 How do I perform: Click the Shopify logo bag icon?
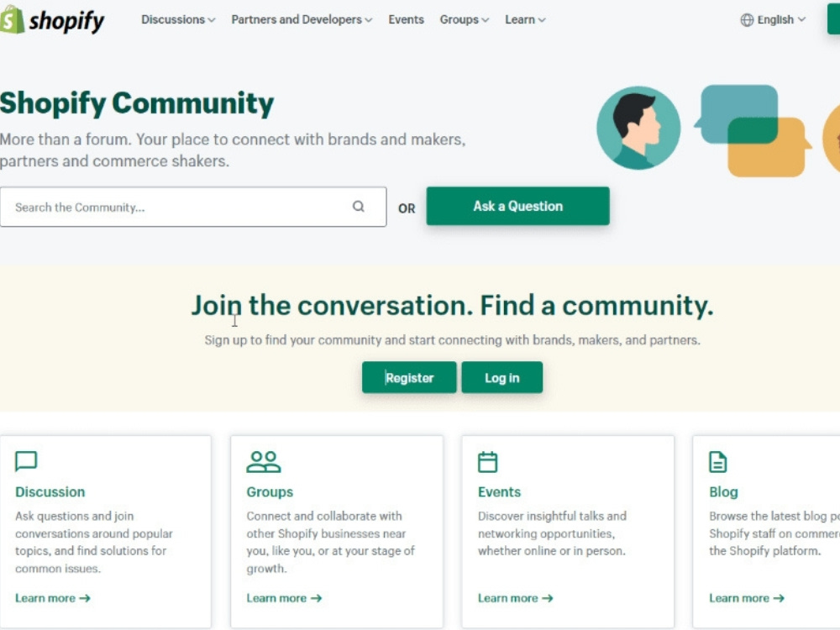pyautogui.click(x=12, y=20)
